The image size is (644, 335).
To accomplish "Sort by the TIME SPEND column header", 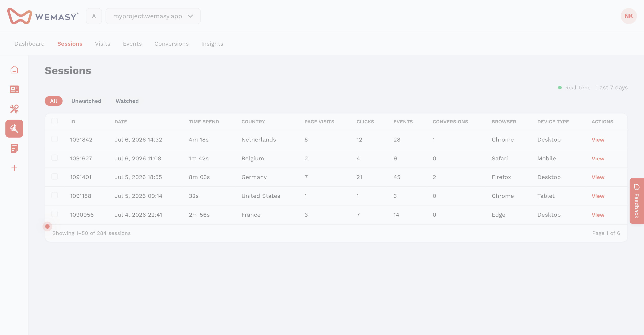I will coord(204,122).
